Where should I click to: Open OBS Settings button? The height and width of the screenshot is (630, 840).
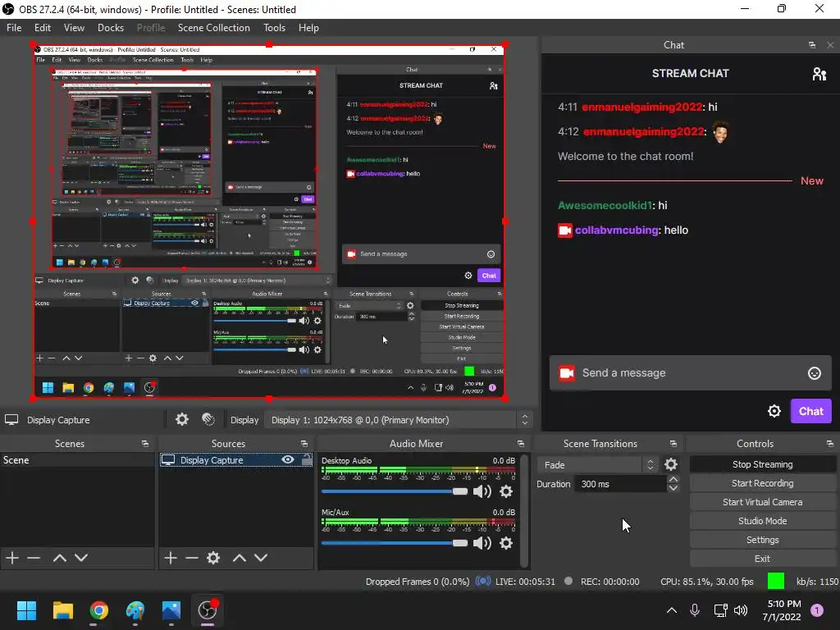[x=762, y=540]
